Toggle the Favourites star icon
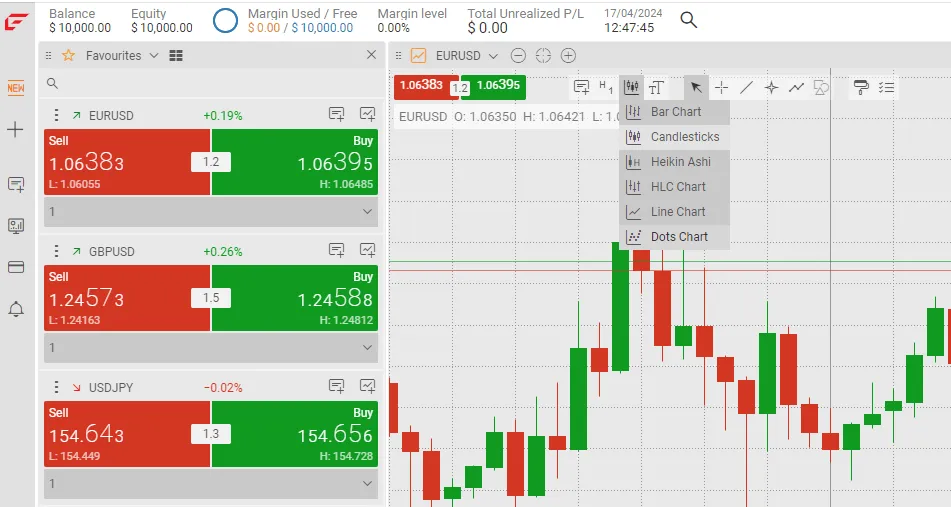The height and width of the screenshot is (507, 951). (69, 56)
